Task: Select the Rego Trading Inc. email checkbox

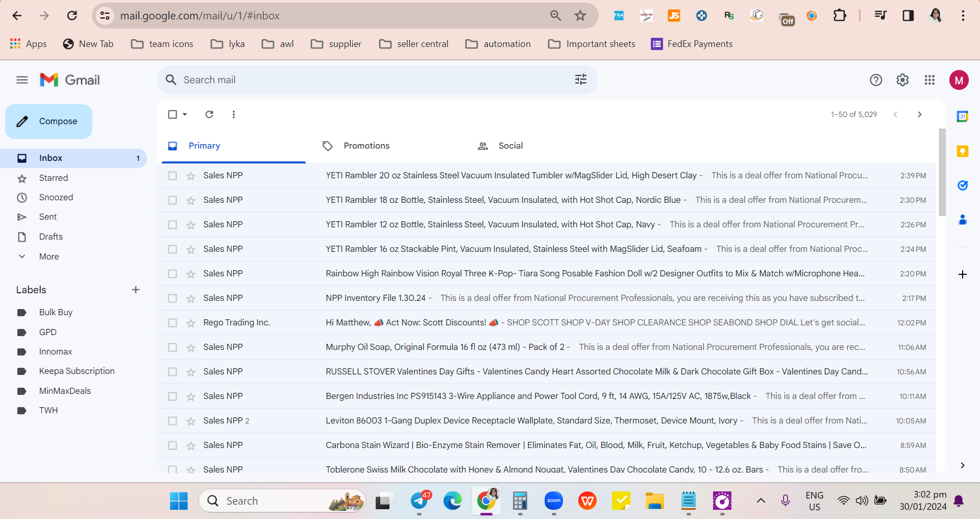Action: (173, 323)
